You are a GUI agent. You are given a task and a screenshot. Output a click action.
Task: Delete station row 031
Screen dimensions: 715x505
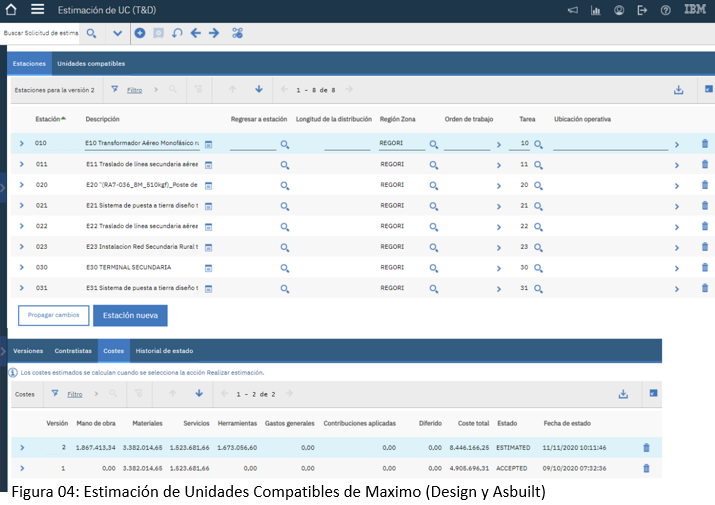[705, 288]
